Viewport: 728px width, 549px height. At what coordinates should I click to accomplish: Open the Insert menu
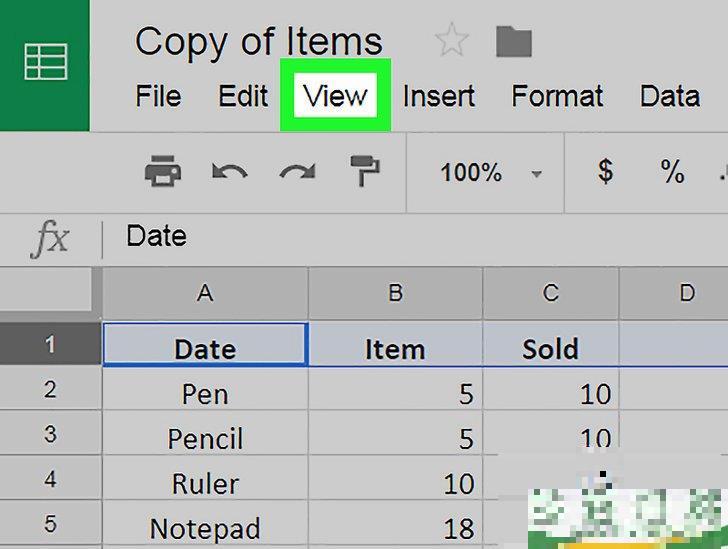click(438, 97)
